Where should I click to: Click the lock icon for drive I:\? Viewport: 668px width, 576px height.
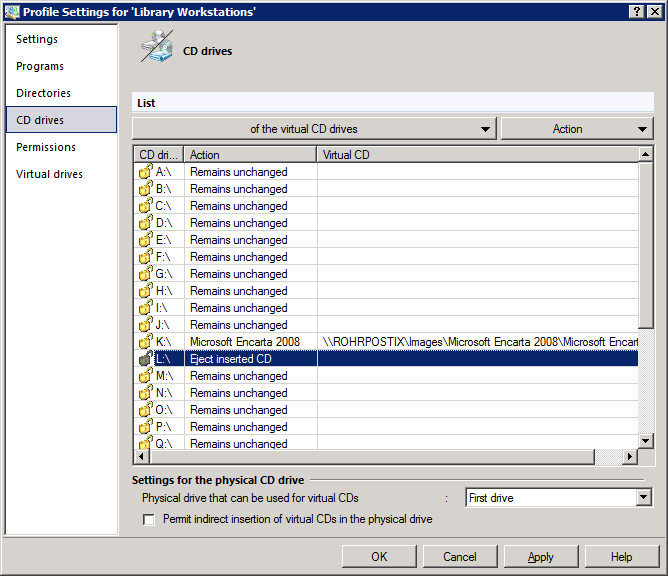click(x=145, y=308)
